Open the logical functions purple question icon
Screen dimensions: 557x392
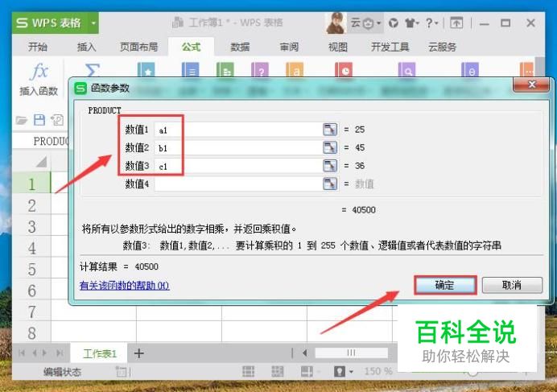pyautogui.click(x=260, y=70)
